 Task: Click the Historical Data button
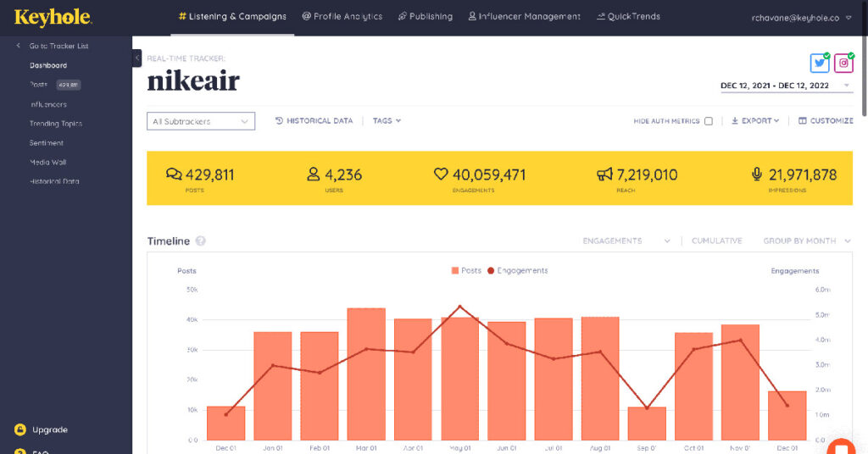click(x=314, y=121)
